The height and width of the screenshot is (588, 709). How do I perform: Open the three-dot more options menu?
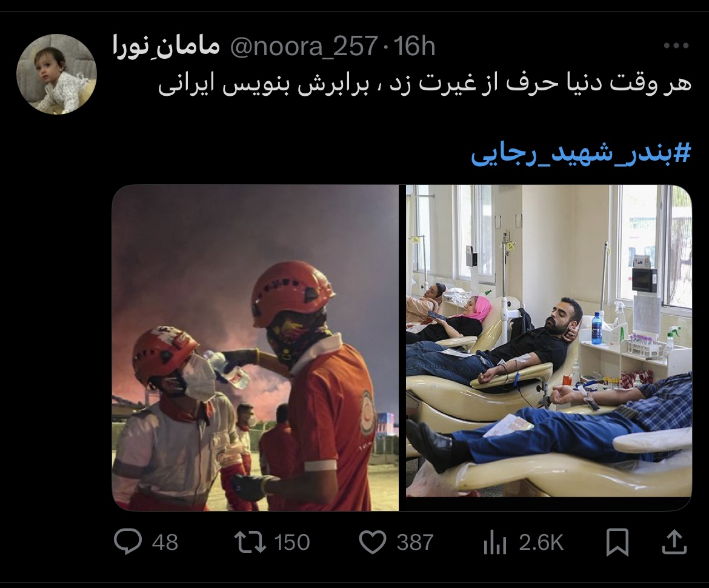[676, 45]
